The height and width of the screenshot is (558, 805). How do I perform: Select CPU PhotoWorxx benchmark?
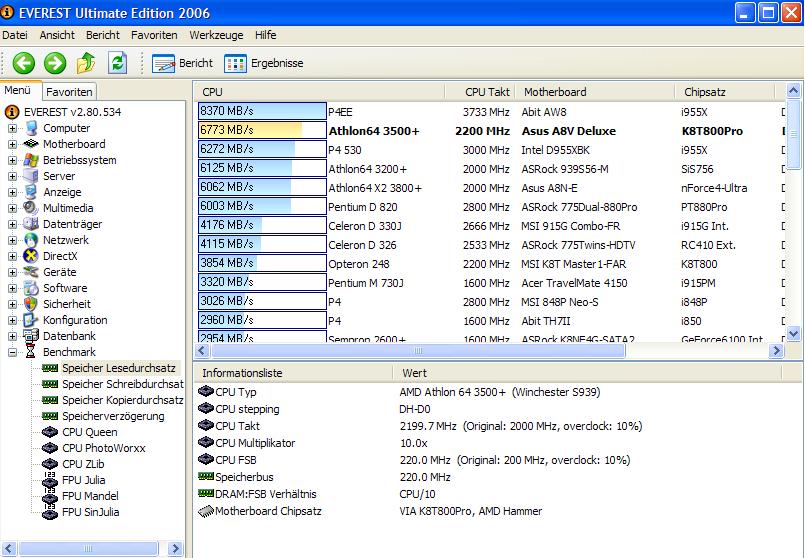tap(104, 448)
